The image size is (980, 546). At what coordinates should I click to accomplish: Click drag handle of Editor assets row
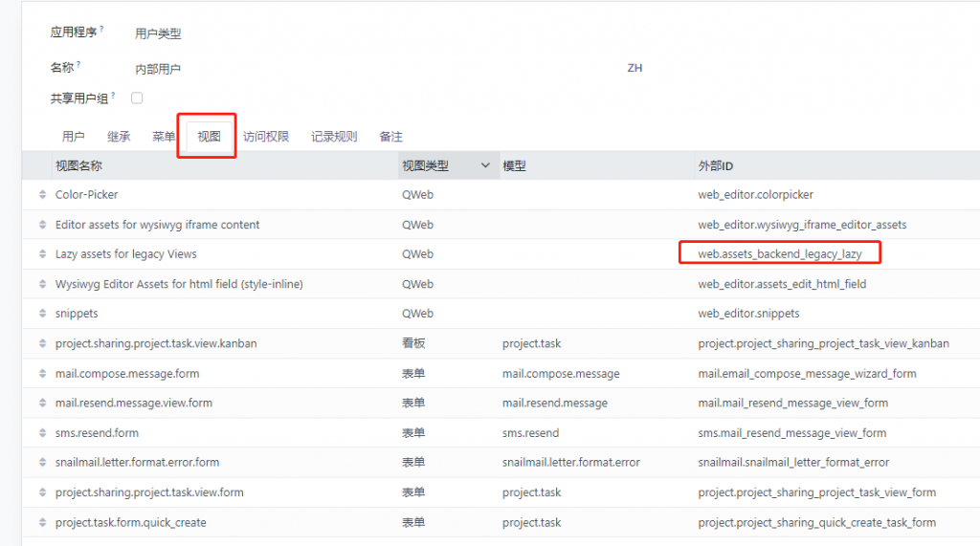(x=42, y=225)
